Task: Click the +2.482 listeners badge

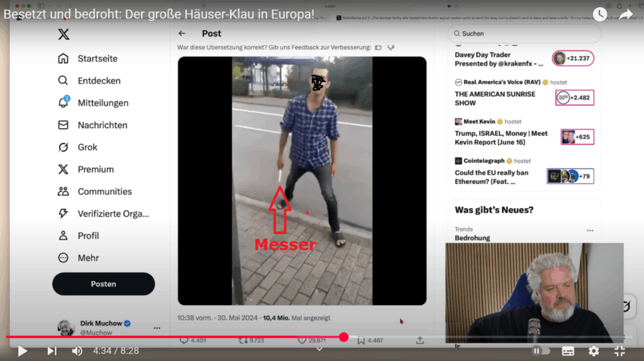Action: click(575, 97)
